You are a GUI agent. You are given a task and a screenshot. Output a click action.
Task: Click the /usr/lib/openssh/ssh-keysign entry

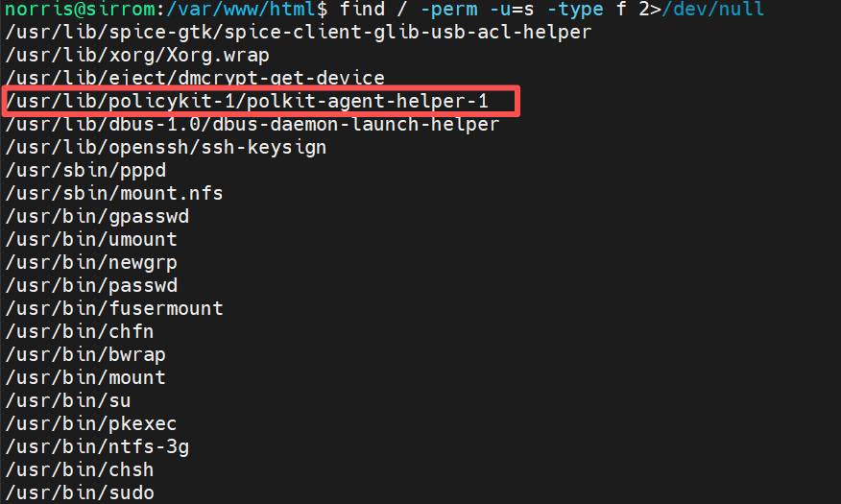tap(166, 147)
